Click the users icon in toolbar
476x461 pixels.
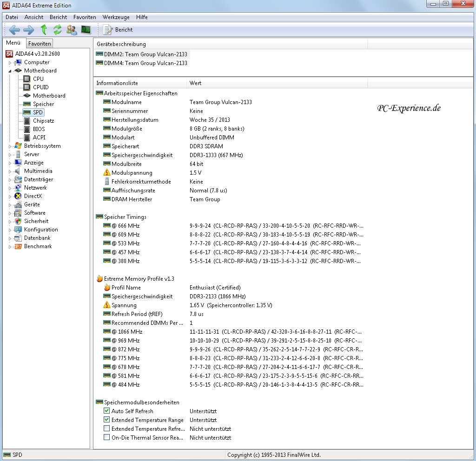[x=72, y=30]
